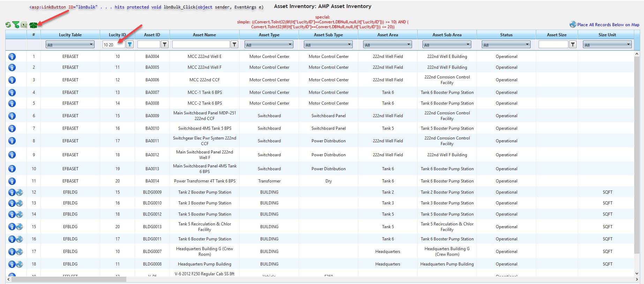Sort by the Lucity ID column header
The image size is (644, 284).
117,35
